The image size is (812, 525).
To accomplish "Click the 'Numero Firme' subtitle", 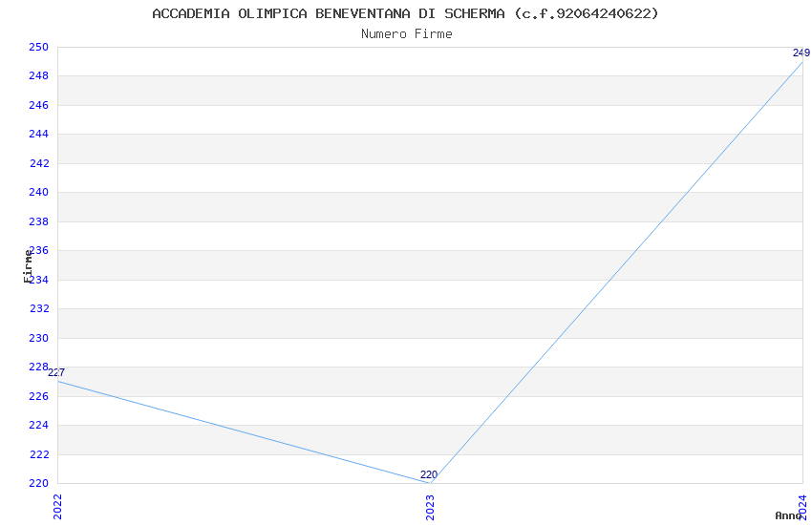I will [x=407, y=34].
